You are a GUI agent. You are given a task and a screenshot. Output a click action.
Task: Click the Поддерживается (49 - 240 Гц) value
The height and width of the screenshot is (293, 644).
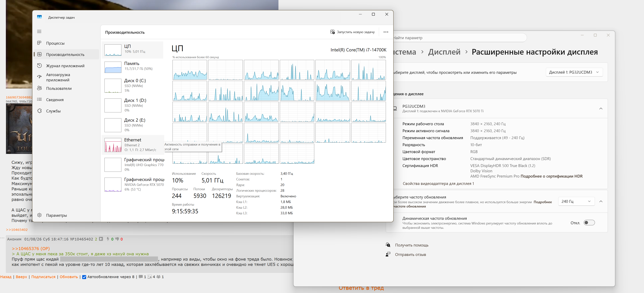click(497, 138)
